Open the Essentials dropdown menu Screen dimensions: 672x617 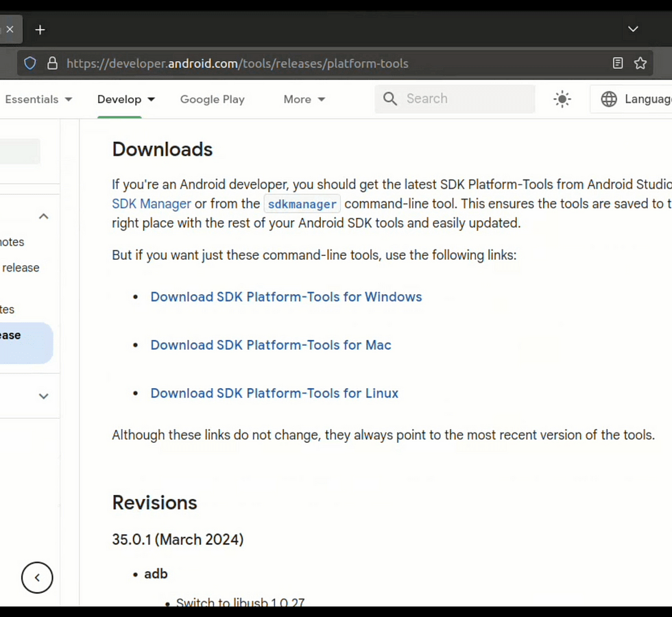pyautogui.click(x=38, y=99)
